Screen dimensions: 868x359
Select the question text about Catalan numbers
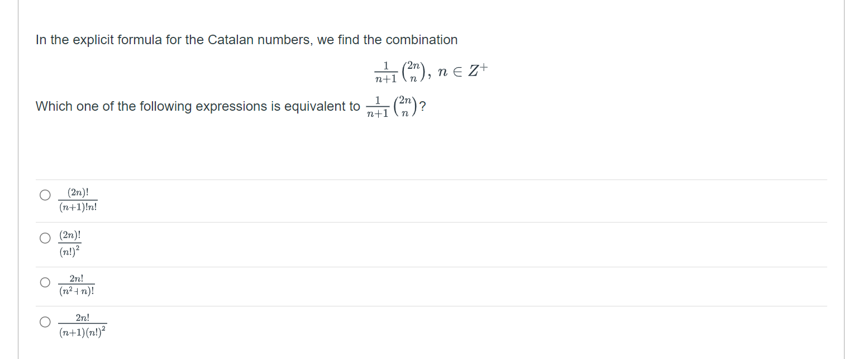tap(246, 40)
